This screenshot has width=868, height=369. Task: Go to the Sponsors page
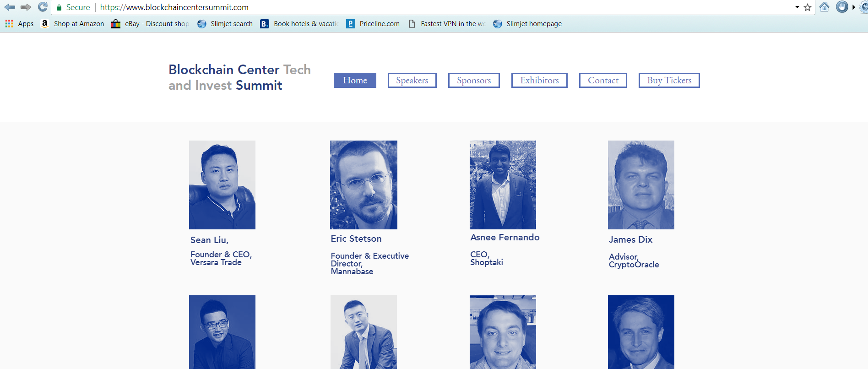coord(474,80)
